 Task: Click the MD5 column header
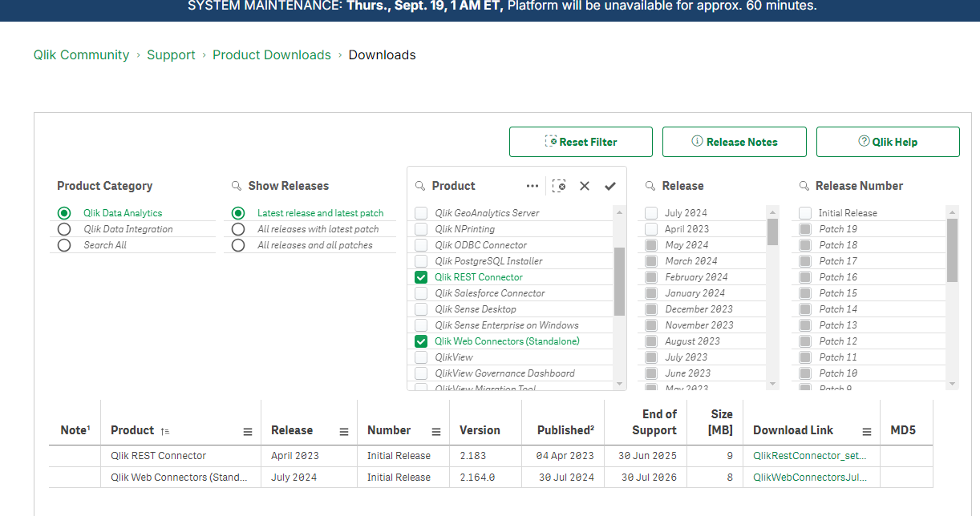click(903, 430)
